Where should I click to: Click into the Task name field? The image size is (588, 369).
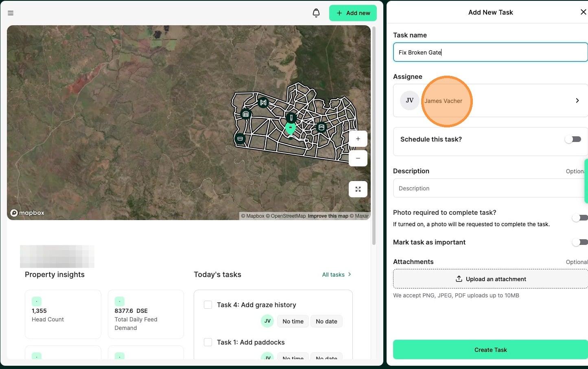pos(490,52)
